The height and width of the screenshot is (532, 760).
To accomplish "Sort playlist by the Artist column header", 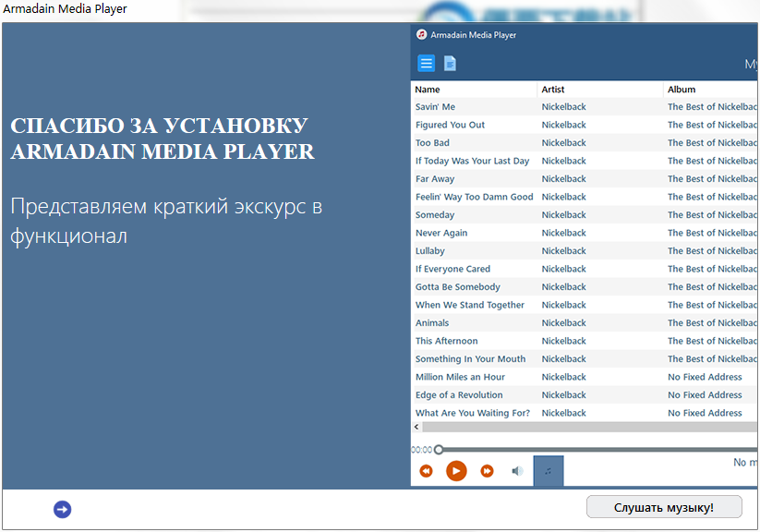I will 553,90.
